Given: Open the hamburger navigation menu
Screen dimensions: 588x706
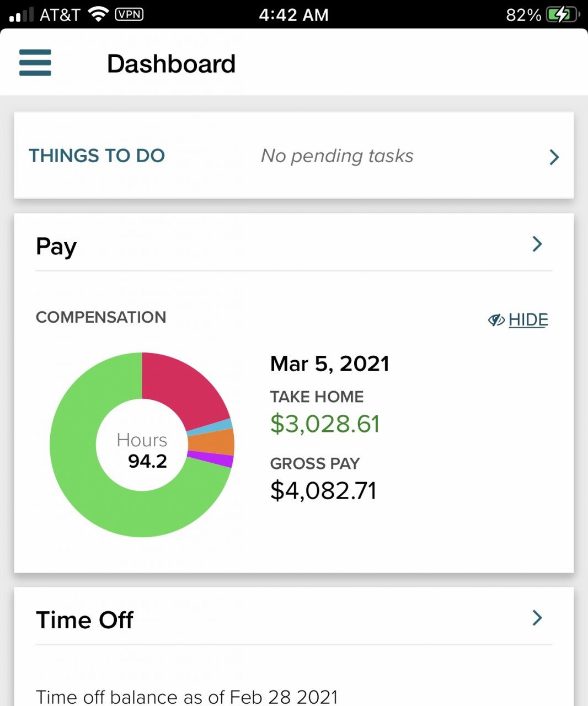Looking at the screenshot, I should [x=35, y=63].
